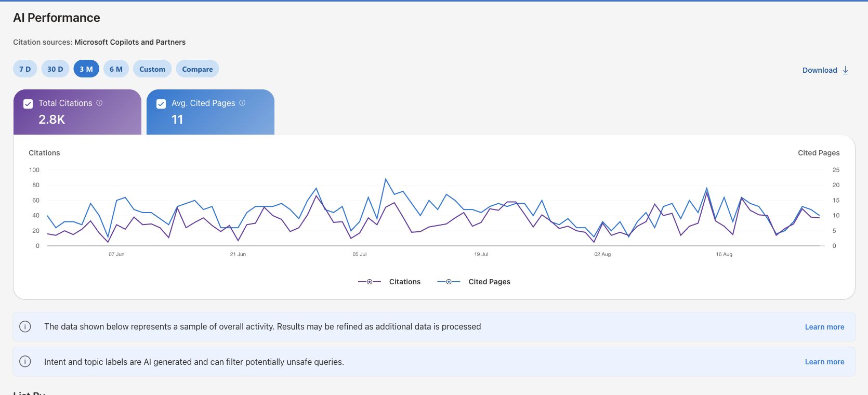Click the download arrow icon
The image size is (868, 395).
click(845, 70)
